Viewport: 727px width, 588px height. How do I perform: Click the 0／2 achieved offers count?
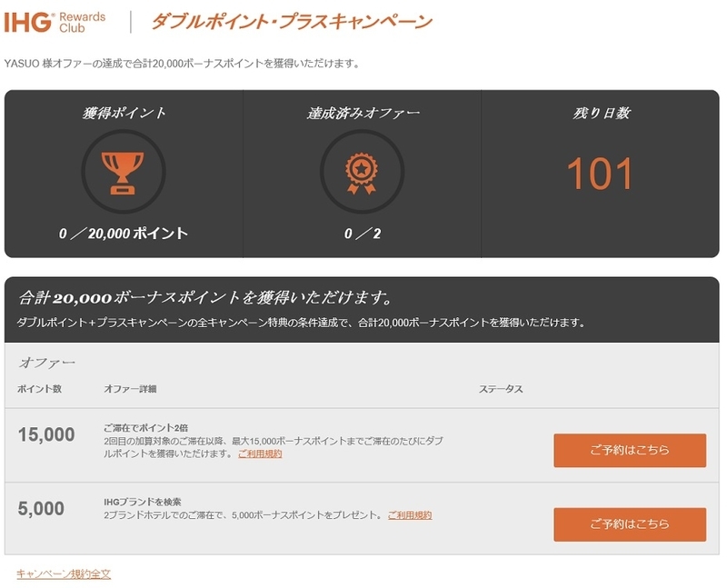click(x=362, y=234)
